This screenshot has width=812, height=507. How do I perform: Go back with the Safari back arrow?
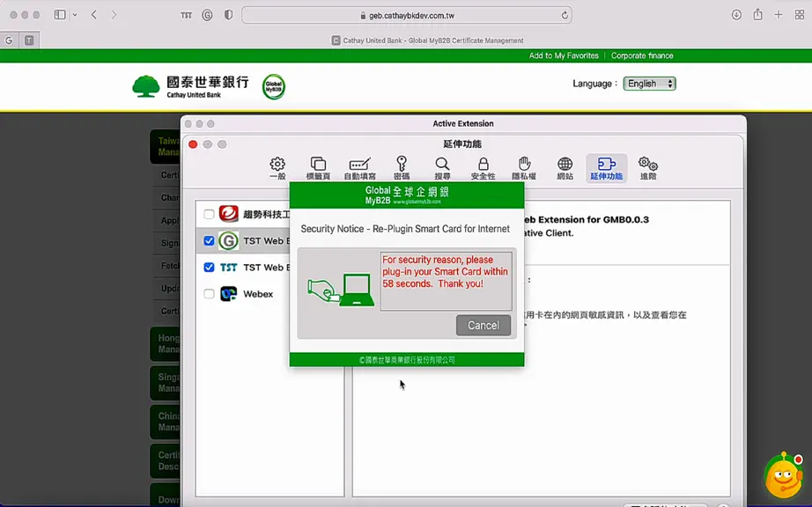point(93,15)
